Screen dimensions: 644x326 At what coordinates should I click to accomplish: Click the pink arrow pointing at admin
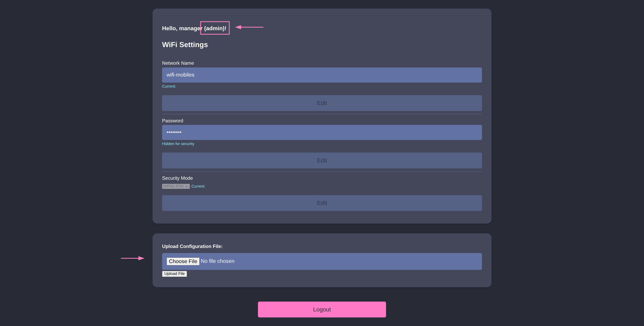[249, 27]
